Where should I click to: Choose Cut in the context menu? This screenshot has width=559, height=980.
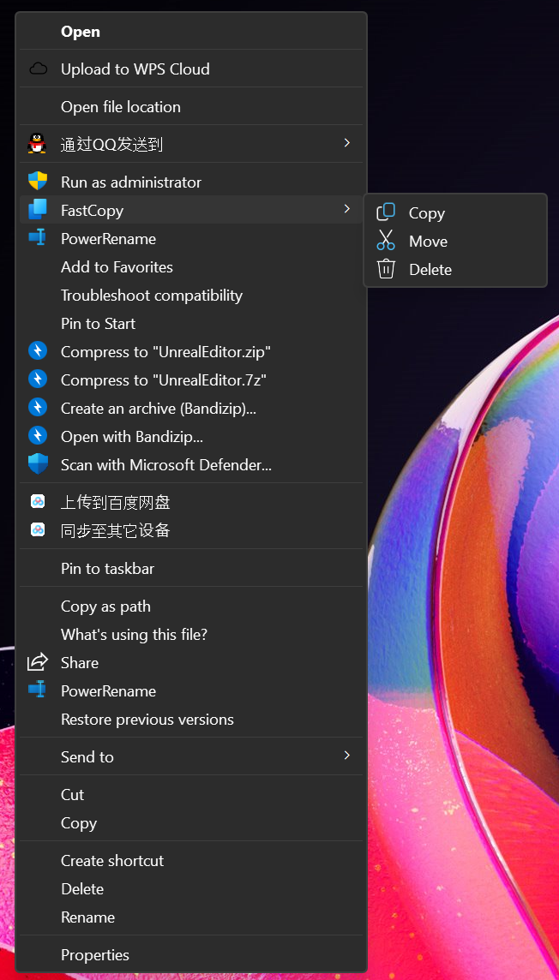(191, 794)
